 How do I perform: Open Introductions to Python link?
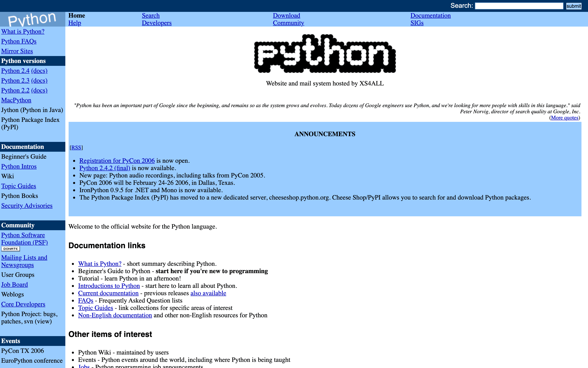(x=109, y=286)
